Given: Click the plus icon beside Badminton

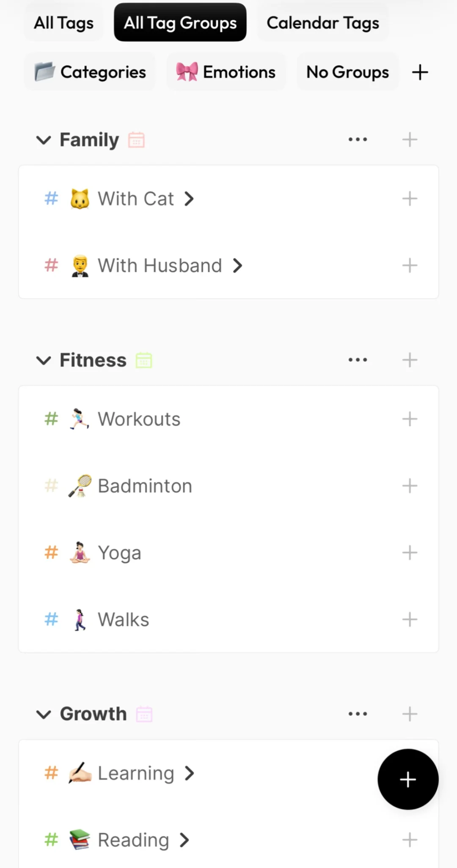Looking at the screenshot, I should click(409, 486).
